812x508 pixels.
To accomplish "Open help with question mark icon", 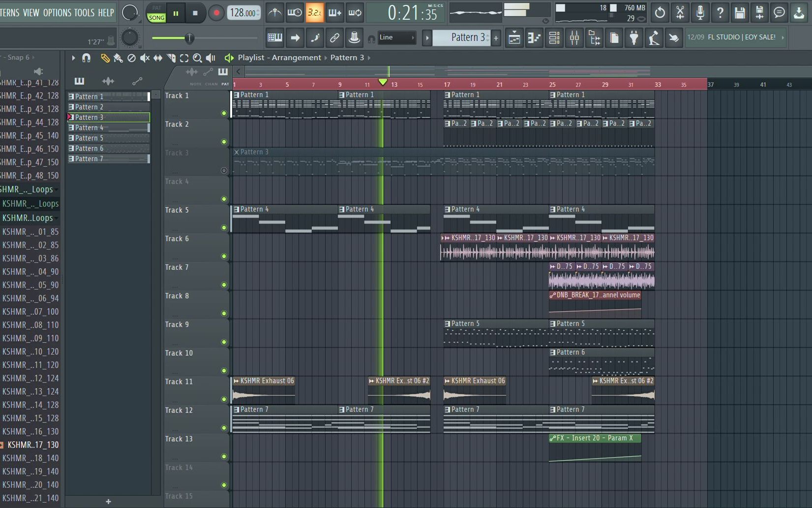I will (720, 13).
